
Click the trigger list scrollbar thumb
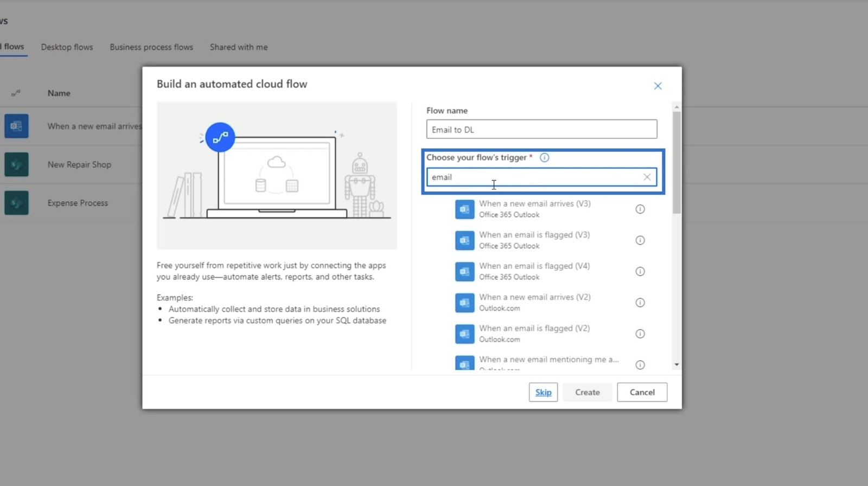(x=676, y=163)
